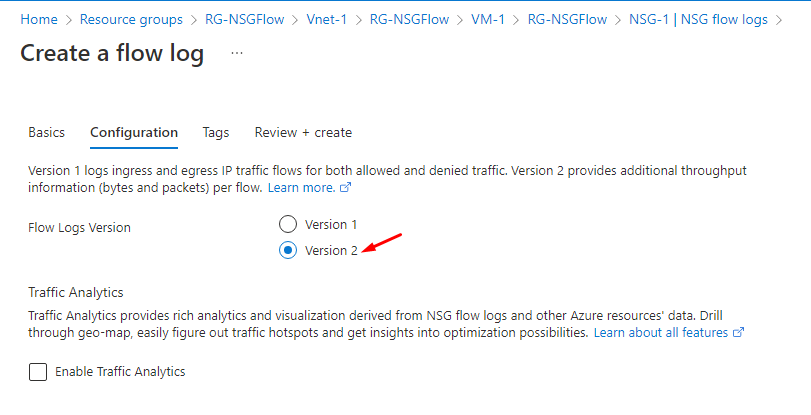
Task: Open the Learn about all features link
Action: (x=660, y=332)
